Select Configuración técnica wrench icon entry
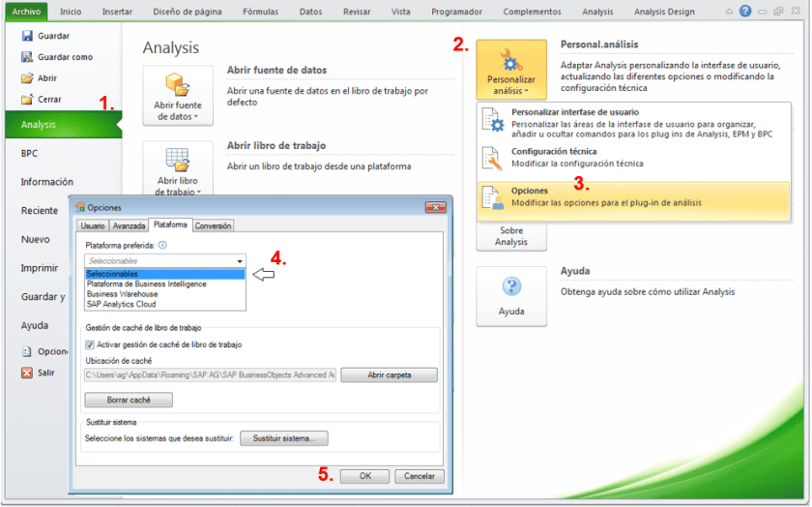 [494, 158]
